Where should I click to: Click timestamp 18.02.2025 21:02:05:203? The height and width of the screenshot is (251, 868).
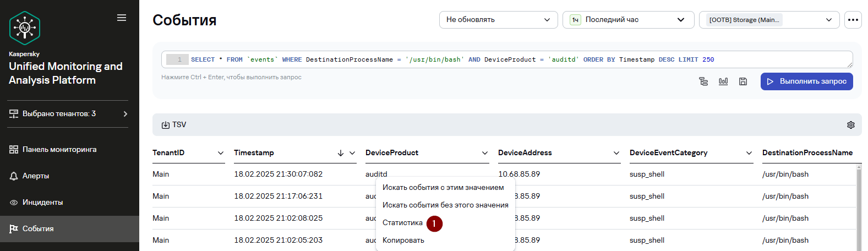[x=279, y=240]
